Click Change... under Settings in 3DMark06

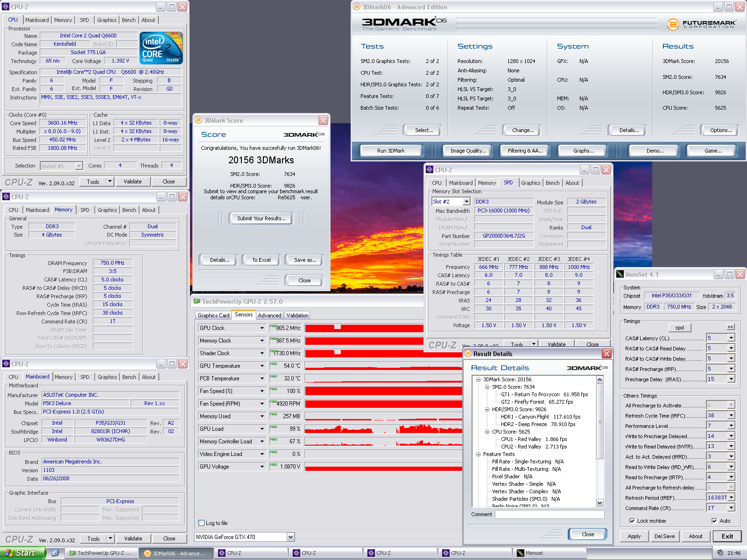(x=523, y=130)
